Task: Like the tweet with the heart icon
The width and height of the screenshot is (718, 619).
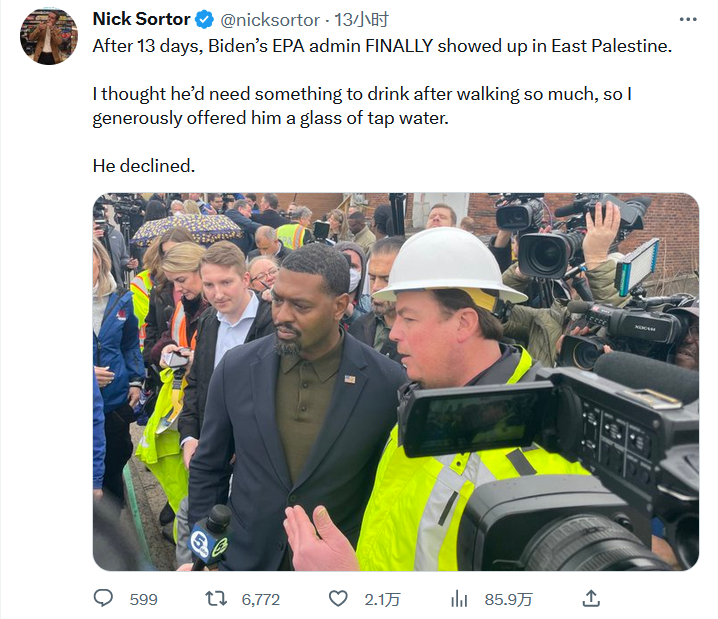Action: 338,598
